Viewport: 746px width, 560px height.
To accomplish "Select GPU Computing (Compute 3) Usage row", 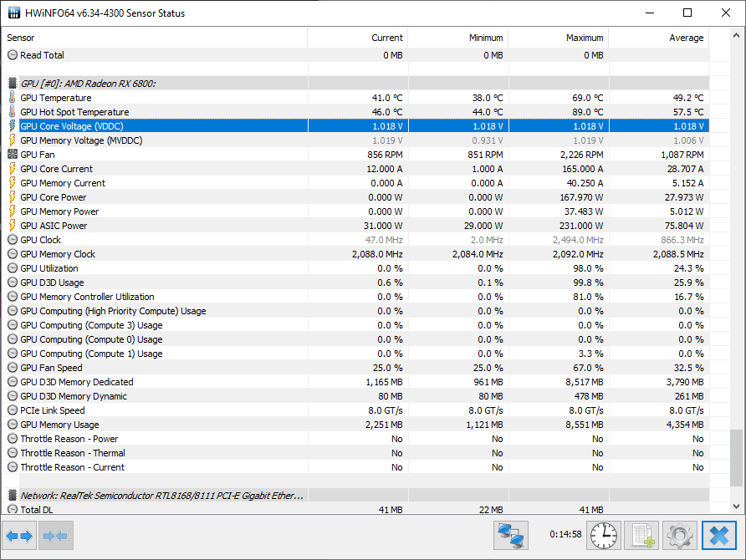I will tap(355, 325).
